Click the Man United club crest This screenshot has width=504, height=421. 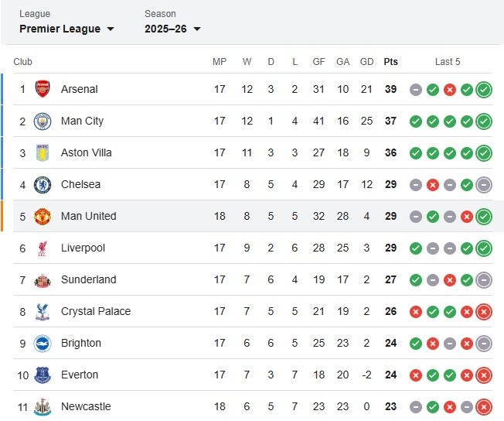click(43, 216)
